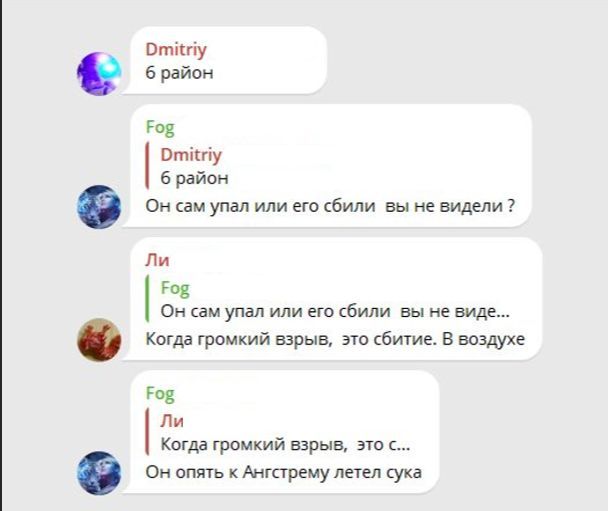Click the truncated quote "Когда громкий взрыв, это с…"

(285, 445)
